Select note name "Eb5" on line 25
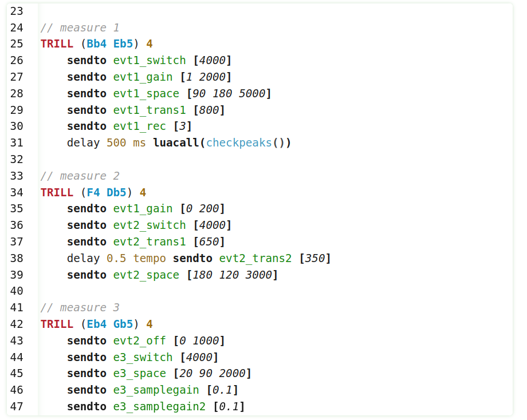Screen dimensions: 527x420 tap(123, 44)
